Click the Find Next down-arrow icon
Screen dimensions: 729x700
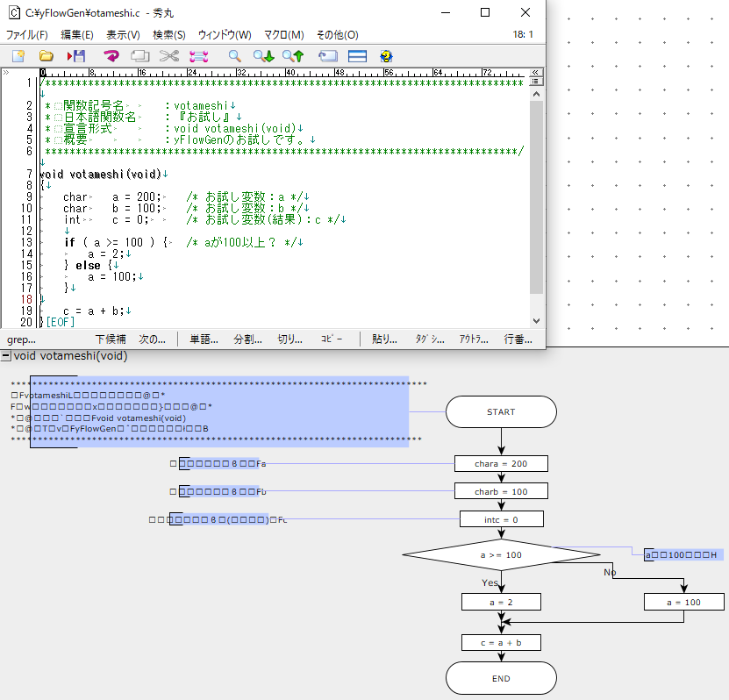[263, 56]
